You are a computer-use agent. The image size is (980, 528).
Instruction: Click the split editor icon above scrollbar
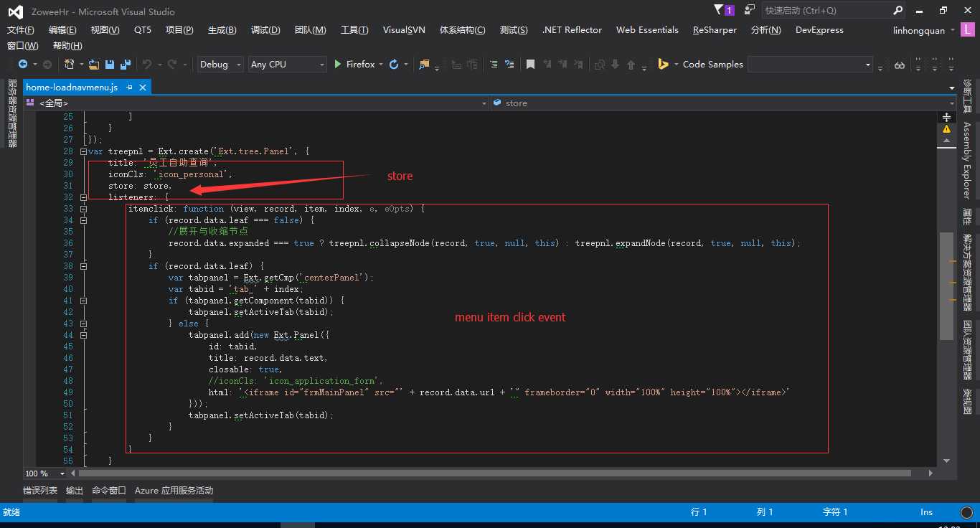tap(946, 116)
